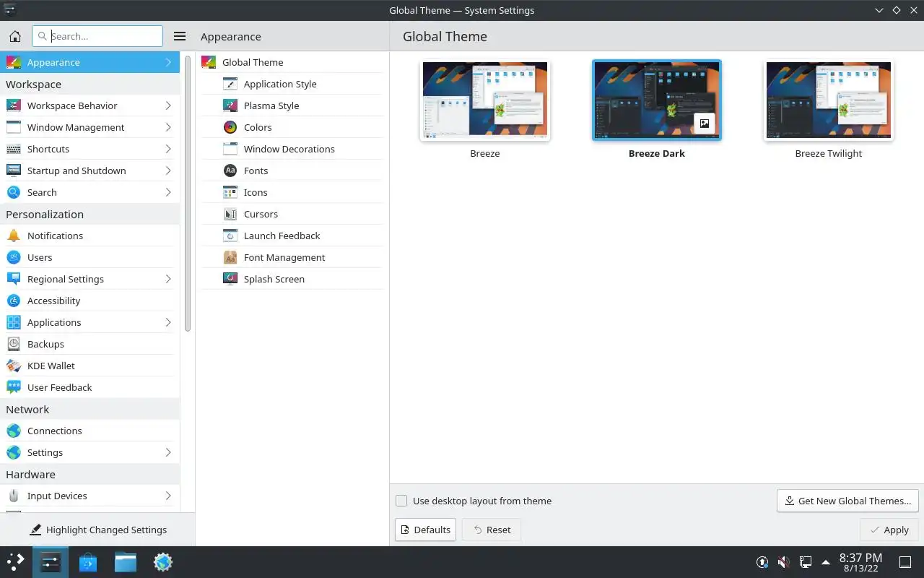Click the Splash Screen icon
The width and height of the screenshot is (924, 578).
coord(230,279)
